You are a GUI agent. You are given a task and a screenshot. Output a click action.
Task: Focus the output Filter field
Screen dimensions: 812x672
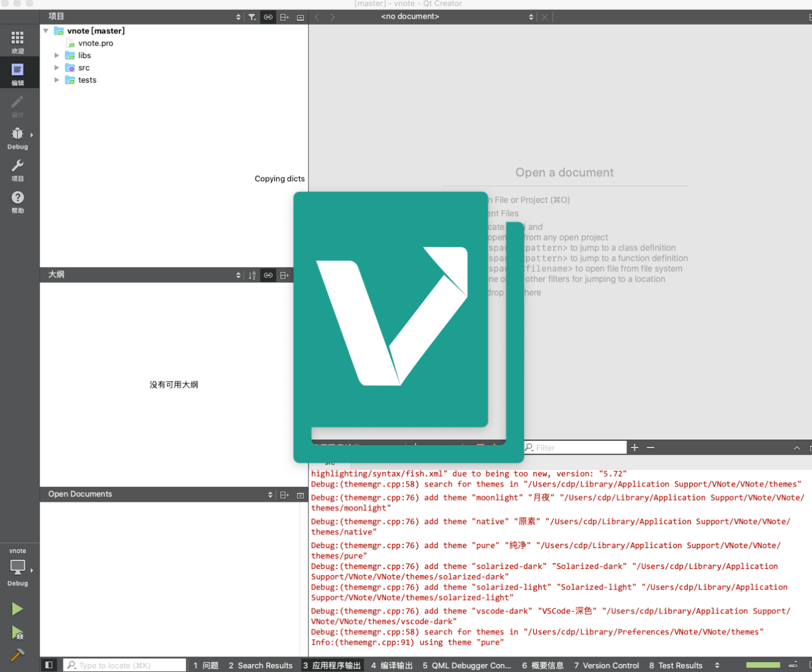tap(575, 448)
